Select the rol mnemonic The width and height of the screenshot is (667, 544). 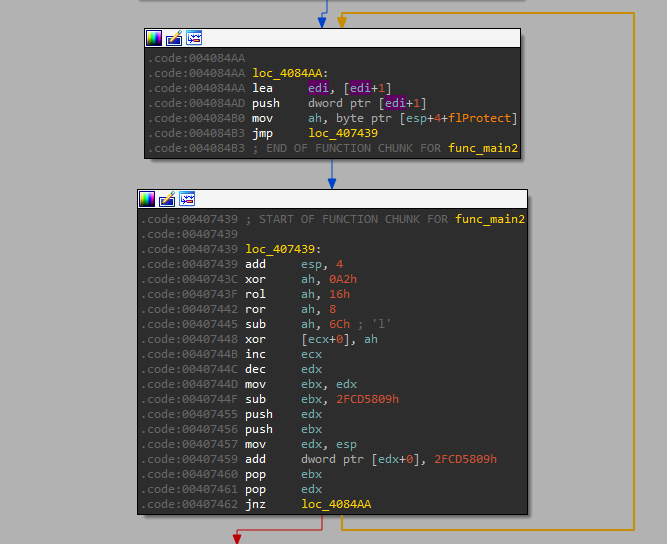tap(256, 294)
